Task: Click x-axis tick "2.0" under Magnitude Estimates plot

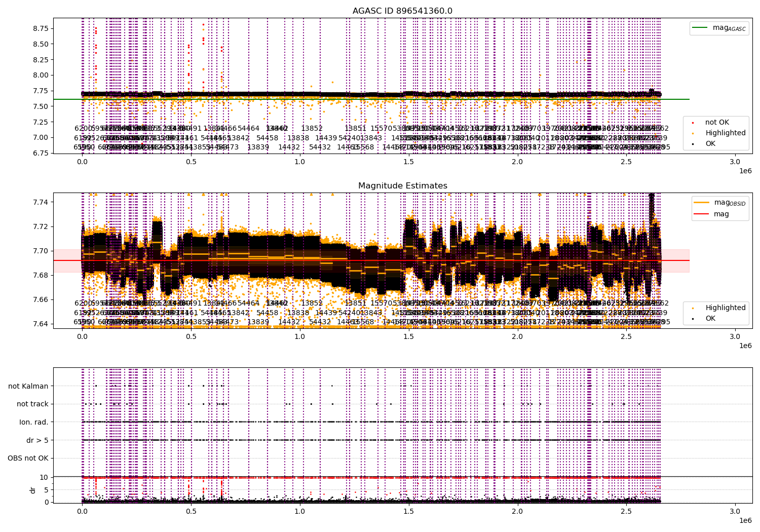Action: tap(517, 336)
